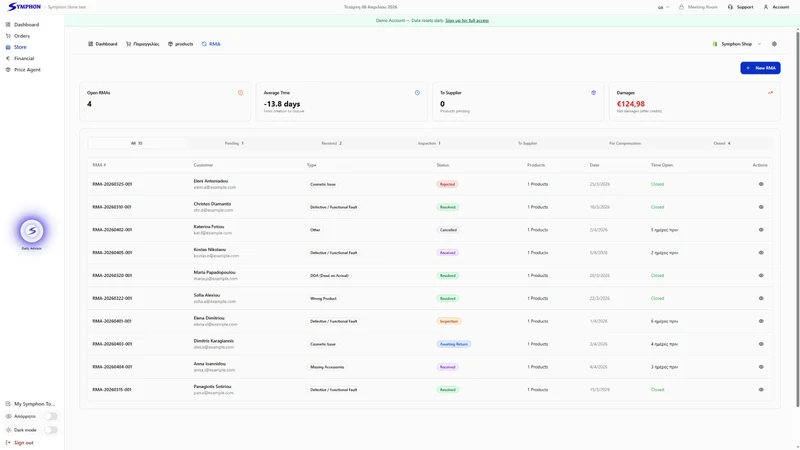Filter by the Received 2 tab
The image size is (800, 450).
point(332,143)
